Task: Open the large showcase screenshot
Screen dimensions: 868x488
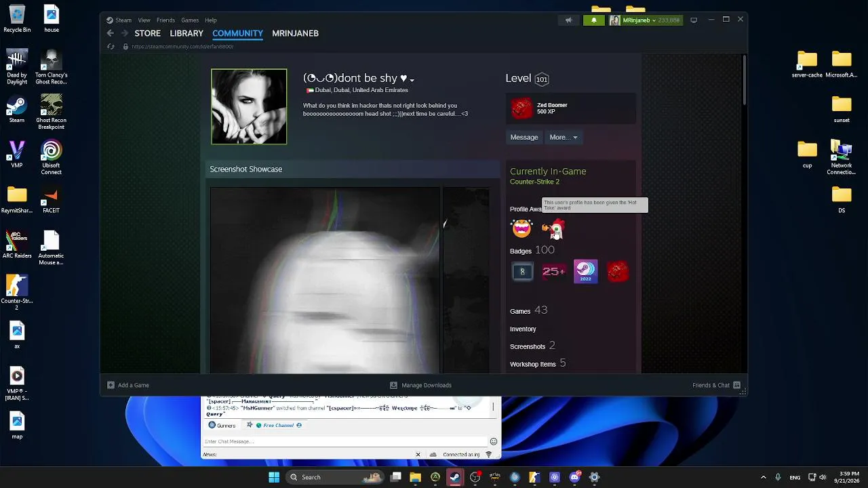Action: (325, 280)
